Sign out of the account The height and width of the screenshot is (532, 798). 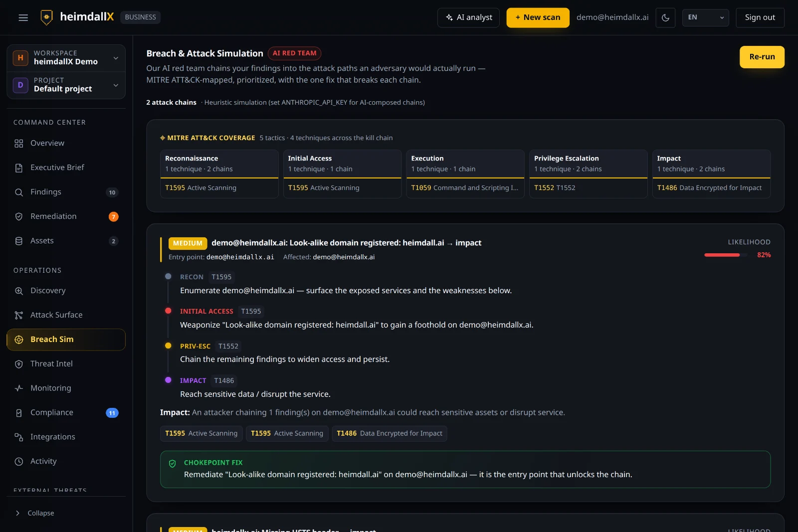pyautogui.click(x=760, y=17)
